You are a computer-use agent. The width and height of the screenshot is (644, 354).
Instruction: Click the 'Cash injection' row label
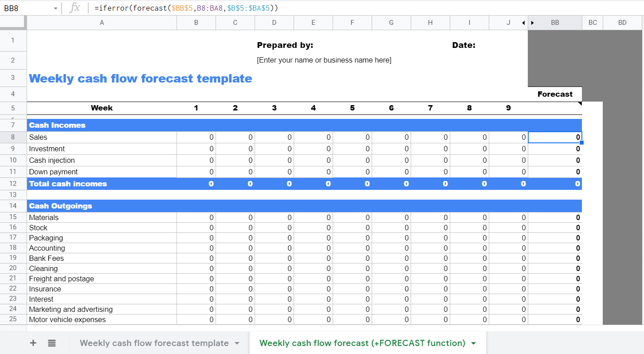[51, 161]
